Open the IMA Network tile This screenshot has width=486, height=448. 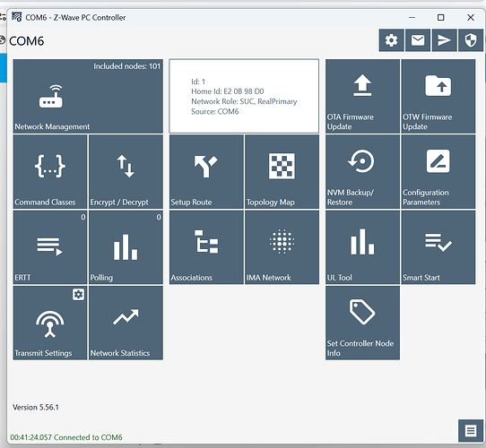point(282,247)
